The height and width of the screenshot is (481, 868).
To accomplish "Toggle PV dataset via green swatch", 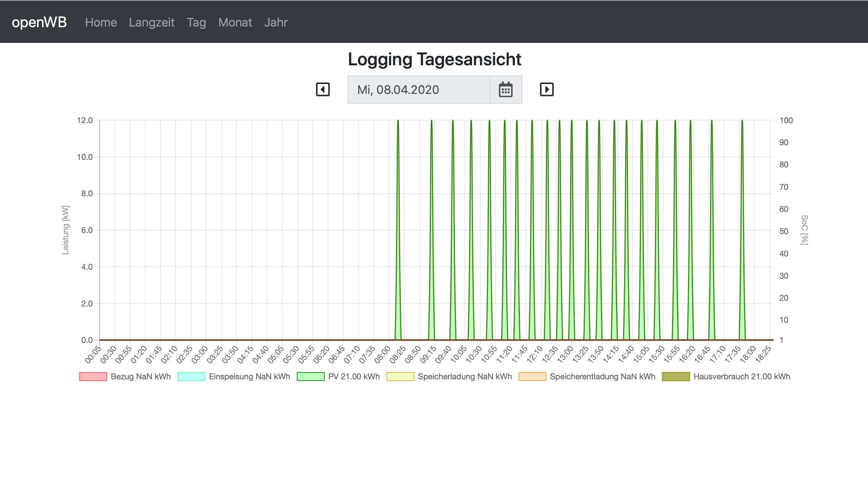I will pos(310,377).
